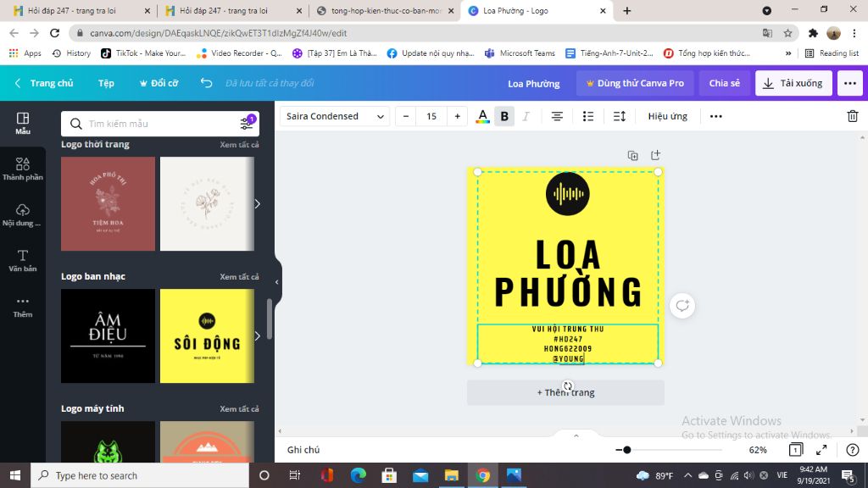Image resolution: width=868 pixels, height=488 pixels.
Task: Click the Chia sẻ share button
Action: coord(724,83)
